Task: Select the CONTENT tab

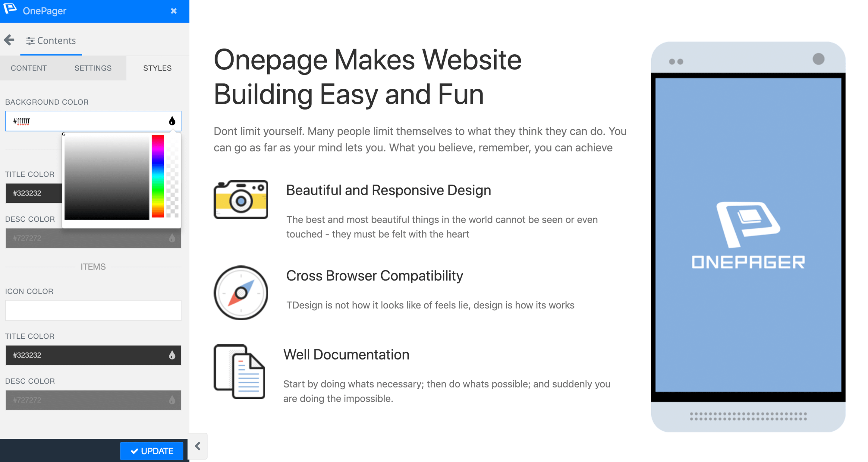Action: point(29,68)
